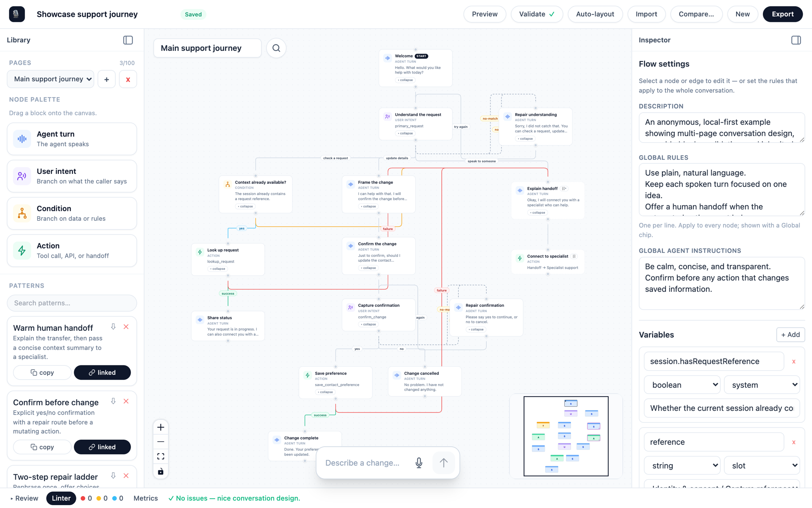Click the minimap overview thumbnail
This screenshot has width=812, height=508.
[x=566, y=436]
